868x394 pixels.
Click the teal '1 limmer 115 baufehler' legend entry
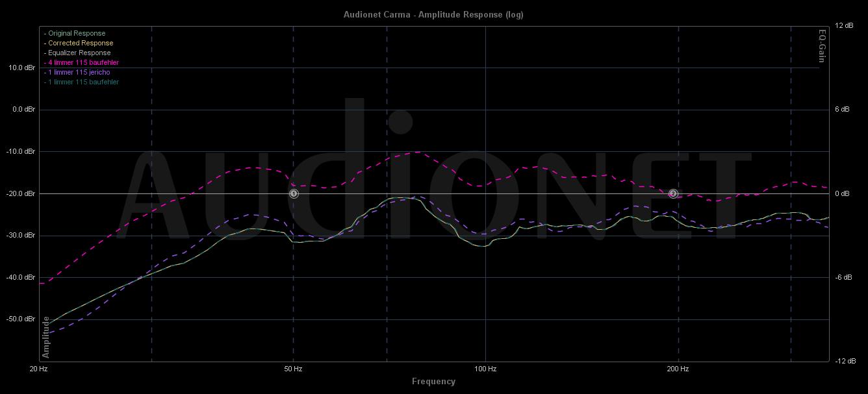pyautogui.click(x=83, y=82)
